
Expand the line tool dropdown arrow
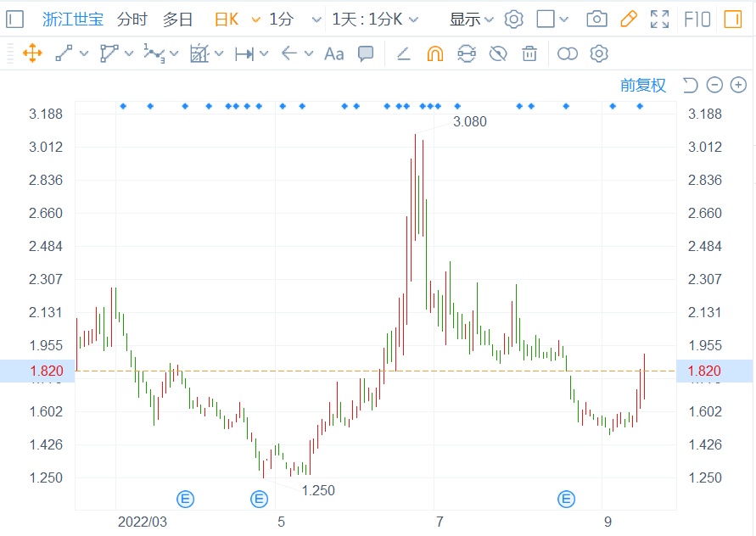[x=84, y=53]
